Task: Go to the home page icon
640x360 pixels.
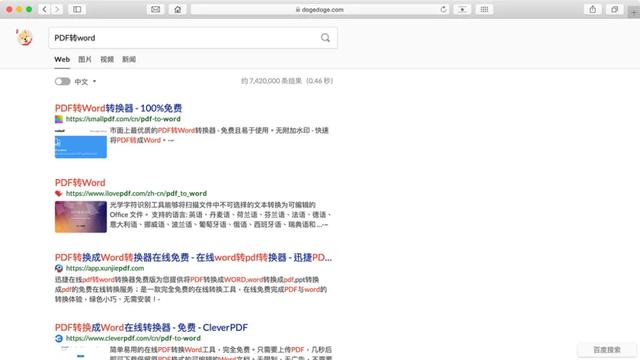Action: (178, 9)
